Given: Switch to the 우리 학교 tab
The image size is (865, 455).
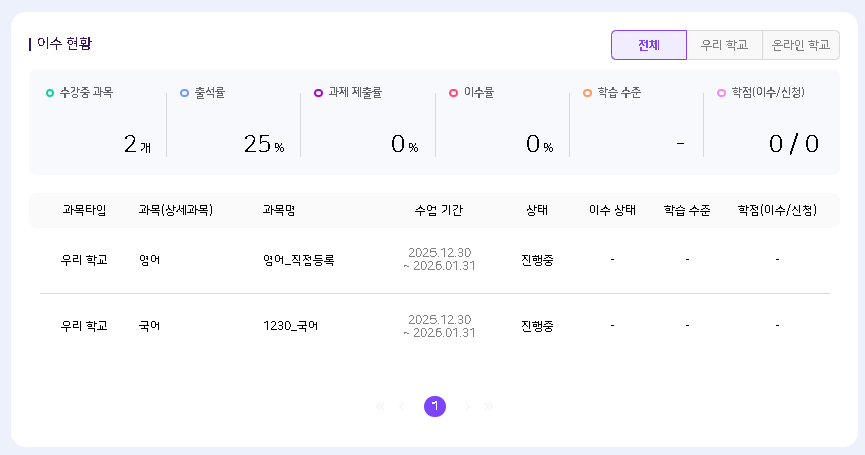Looking at the screenshot, I should (x=724, y=45).
